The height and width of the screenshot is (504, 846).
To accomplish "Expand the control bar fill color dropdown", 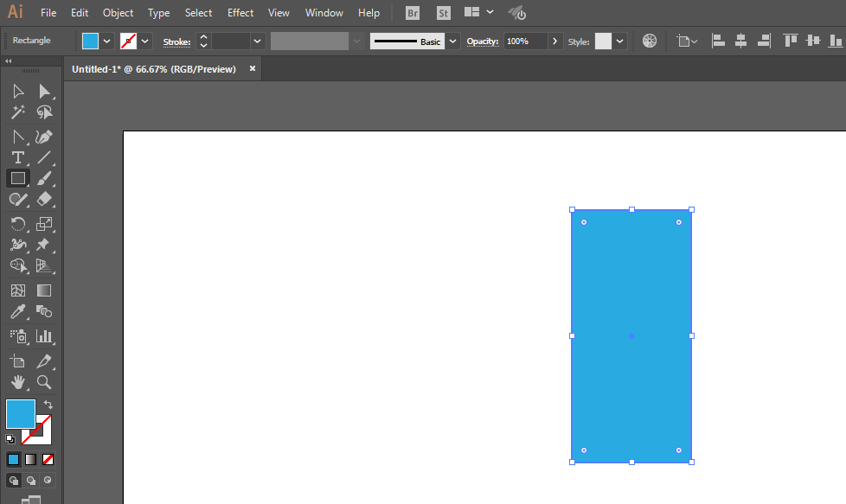I will [x=106, y=41].
